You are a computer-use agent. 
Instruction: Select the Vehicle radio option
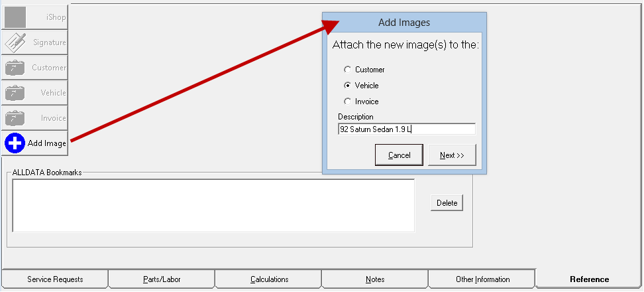pyautogui.click(x=347, y=86)
